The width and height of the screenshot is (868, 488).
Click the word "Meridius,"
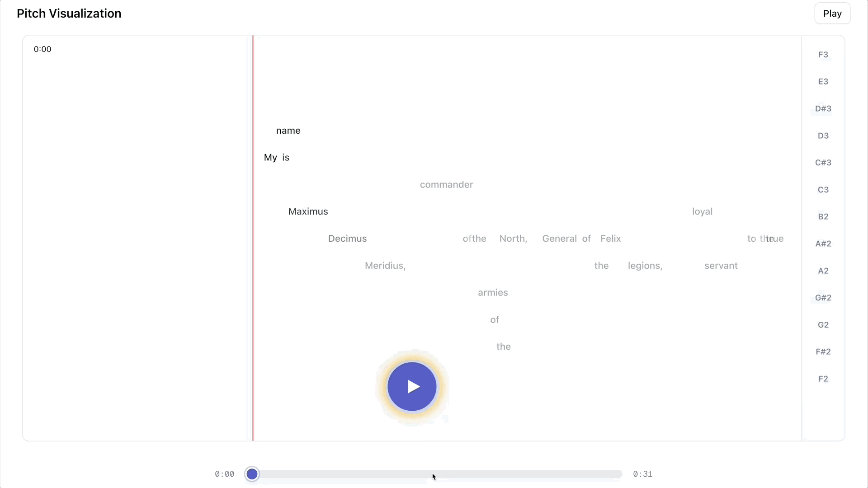[x=385, y=266]
